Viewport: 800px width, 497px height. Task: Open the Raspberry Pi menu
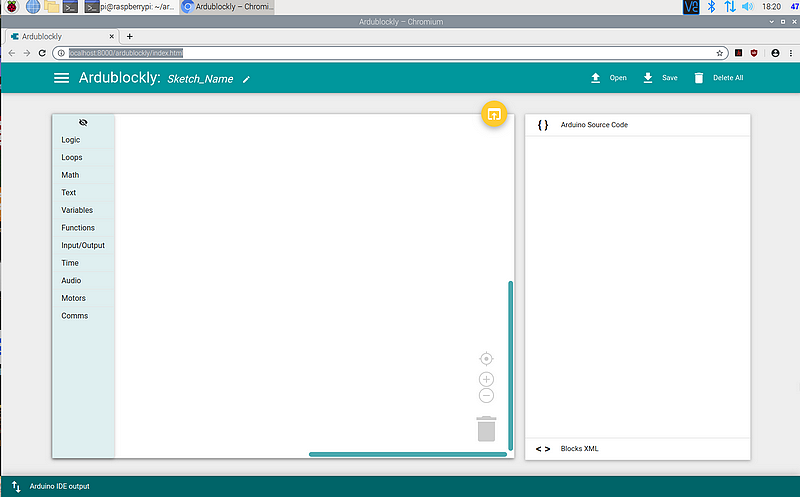11,7
